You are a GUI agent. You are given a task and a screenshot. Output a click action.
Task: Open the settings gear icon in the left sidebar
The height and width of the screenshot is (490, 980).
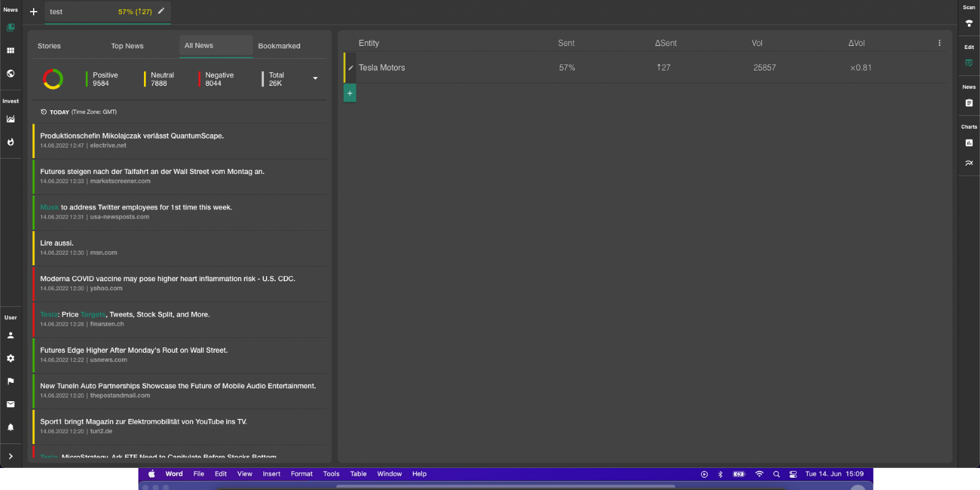pos(10,358)
